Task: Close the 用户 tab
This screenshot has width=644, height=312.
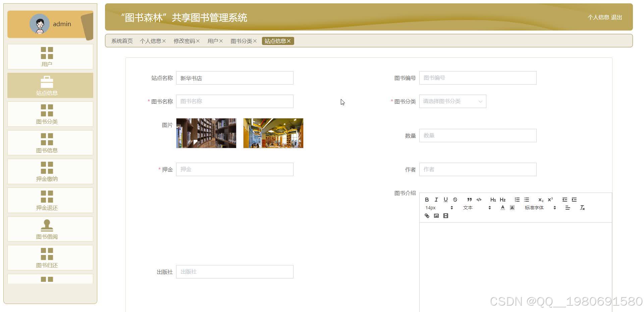Action: [221, 41]
